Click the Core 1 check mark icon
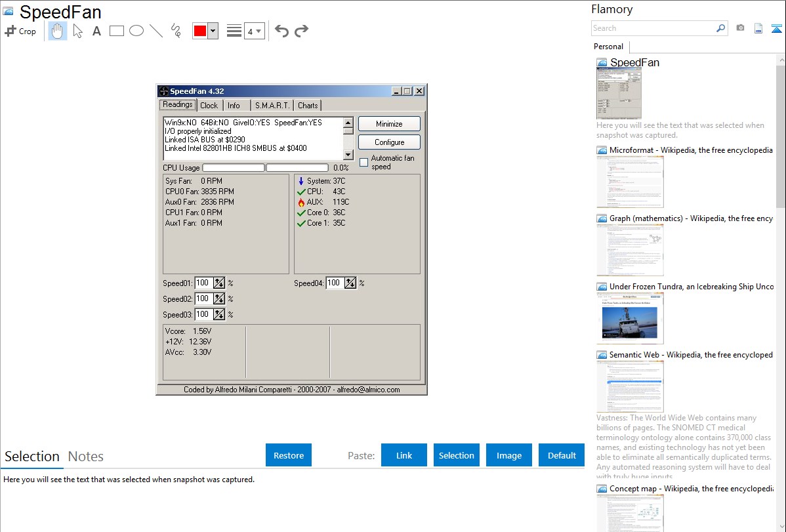Image resolution: width=786 pixels, height=532 pixels. [301, 223]
